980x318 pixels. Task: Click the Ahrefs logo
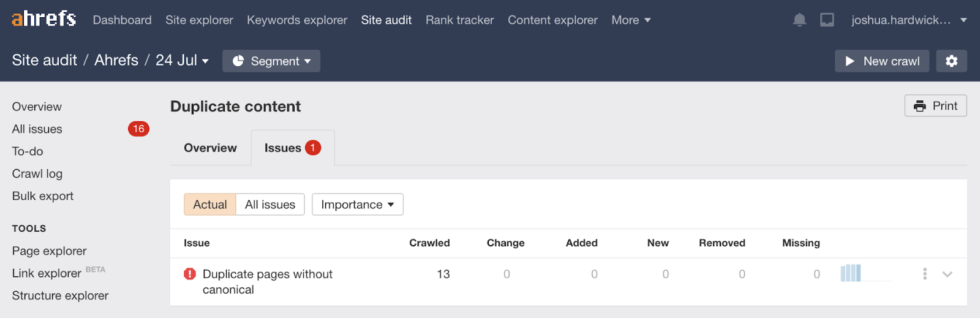click(44, 19)
